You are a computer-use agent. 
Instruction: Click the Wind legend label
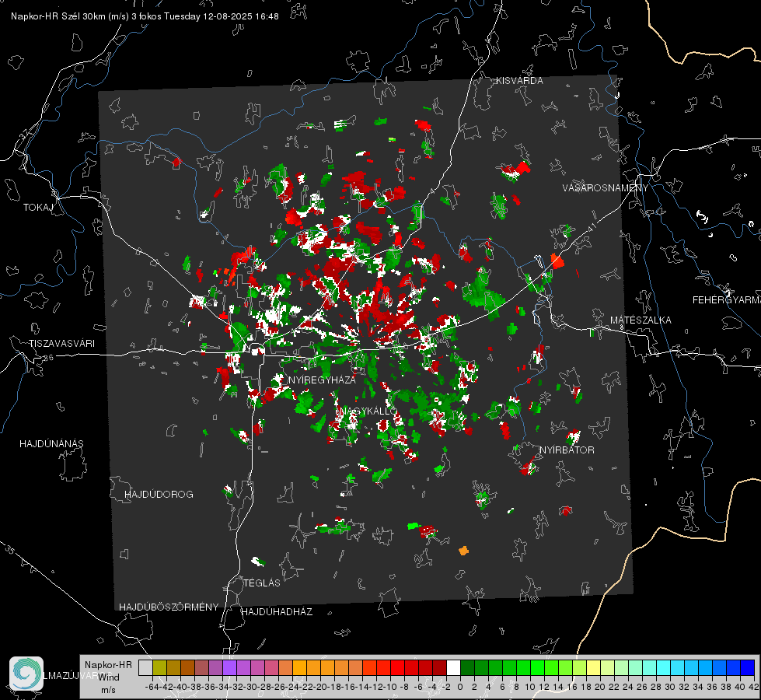click(109, 677)
